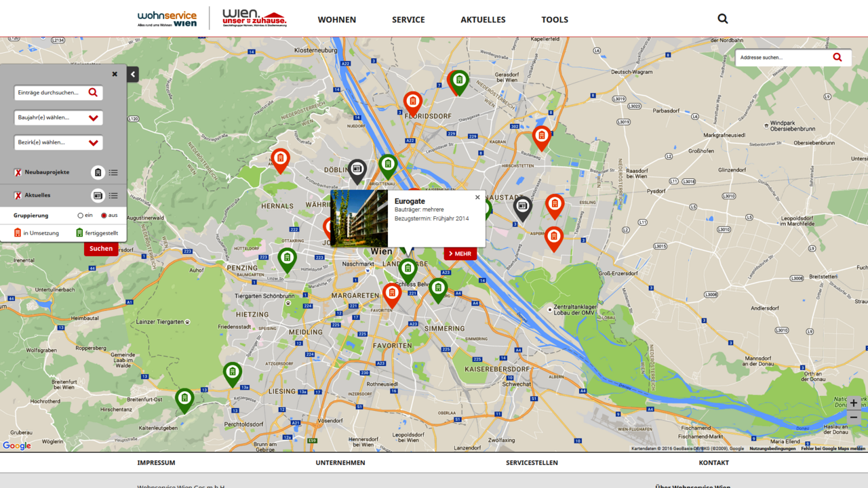Click the building icon next to Neubauprojekte

point(98,172)
